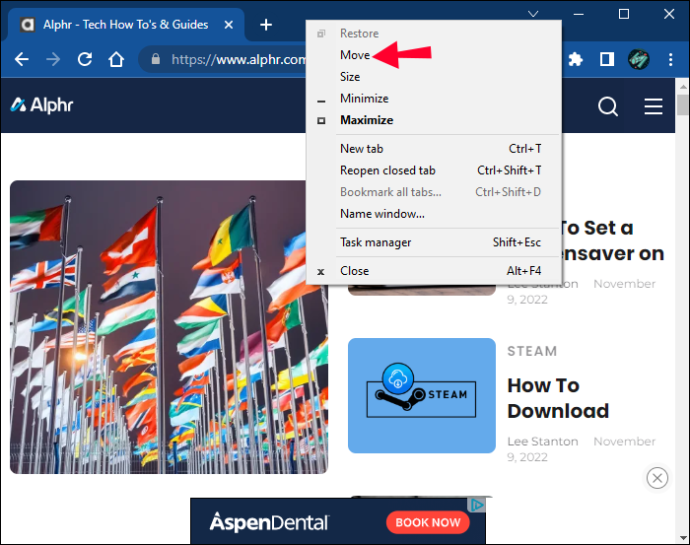Click the BOOK NOW ad button

click(x=428, y=522)
